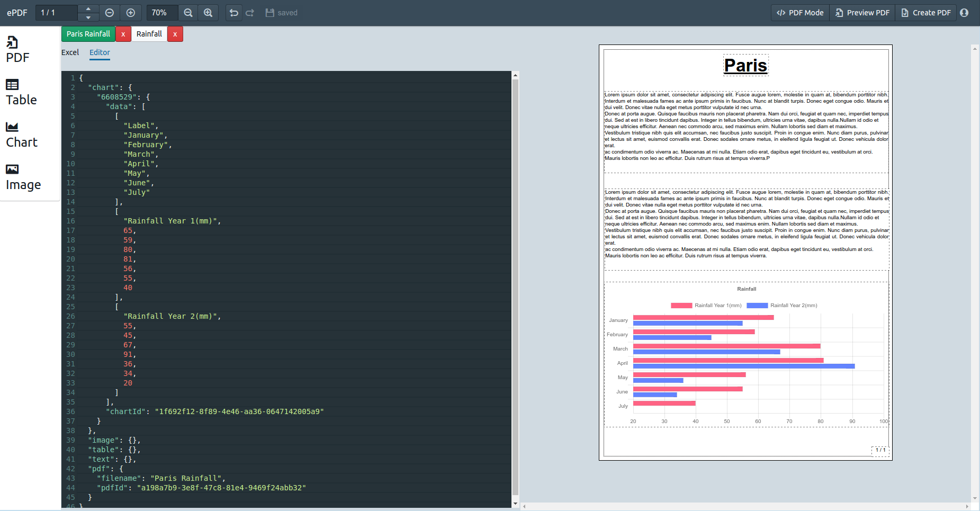The width and height of the screenshot is (980, 511).
Task: Click the 70% zoom level field
Action: click(x=159, y=13)
